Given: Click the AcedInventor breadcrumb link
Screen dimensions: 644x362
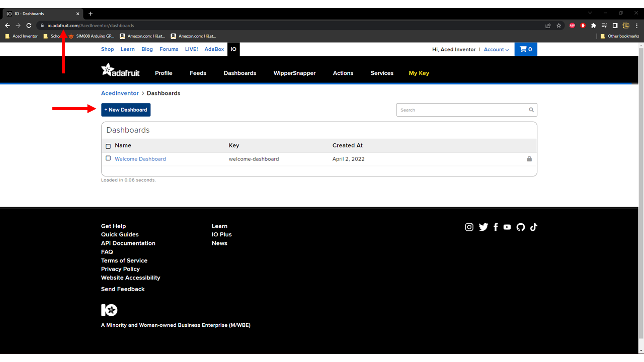Looking at the screenshot, I should 120,93.
